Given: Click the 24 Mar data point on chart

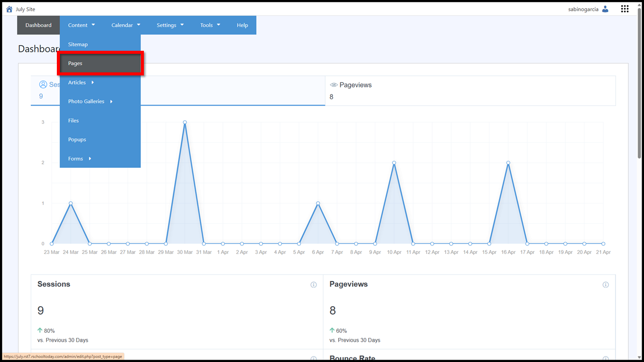Looking at the screenshot, I should pos(70,203).
